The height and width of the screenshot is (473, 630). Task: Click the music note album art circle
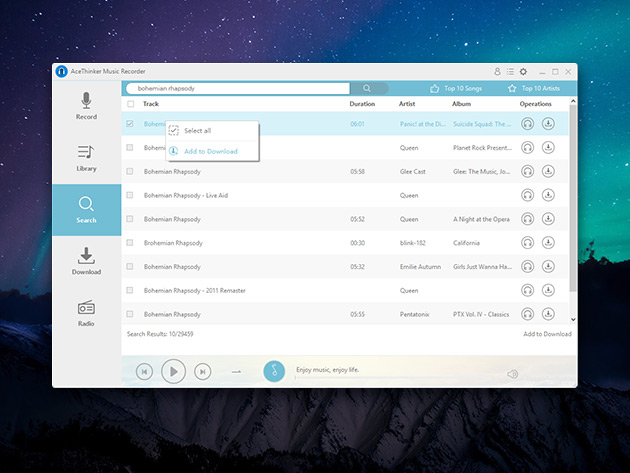(x=274, y=371)
